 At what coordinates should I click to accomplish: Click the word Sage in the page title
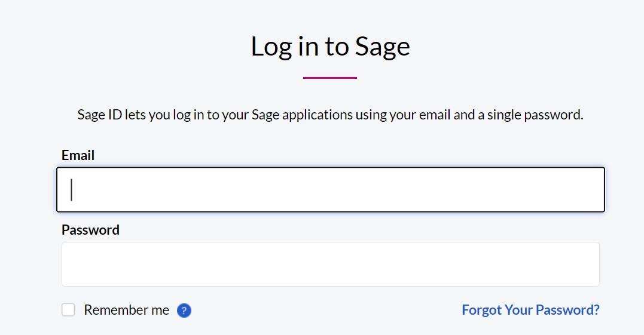coord(382,47)
